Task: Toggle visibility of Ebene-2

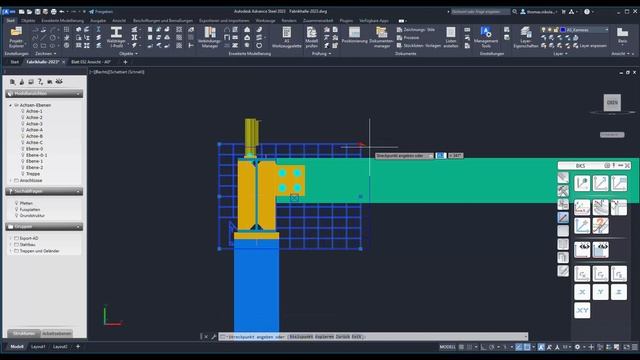Action: coord(23,167)
